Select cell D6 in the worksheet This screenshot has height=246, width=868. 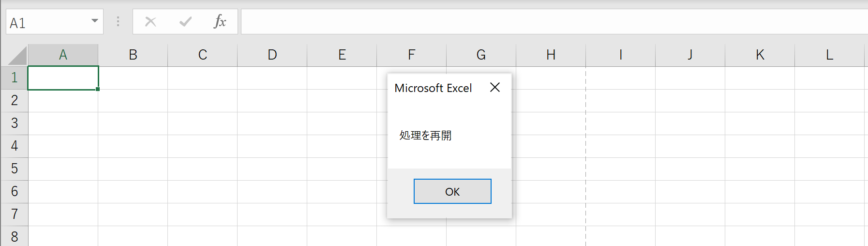pyautogui.click(x=272, y=192)
